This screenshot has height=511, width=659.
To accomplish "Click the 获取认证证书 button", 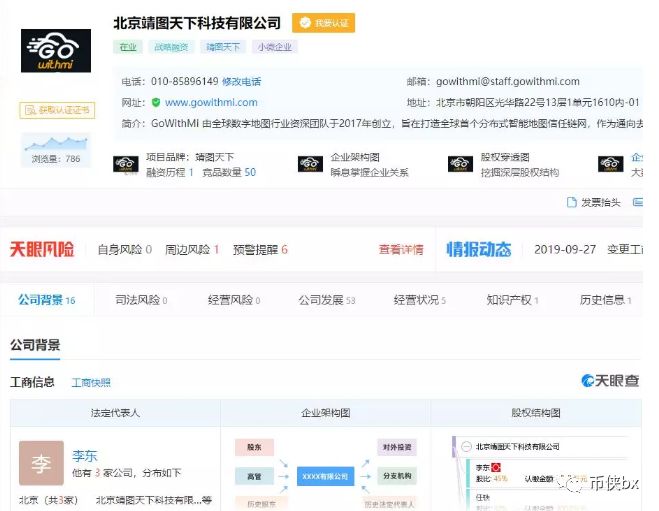I will point(57,110).
